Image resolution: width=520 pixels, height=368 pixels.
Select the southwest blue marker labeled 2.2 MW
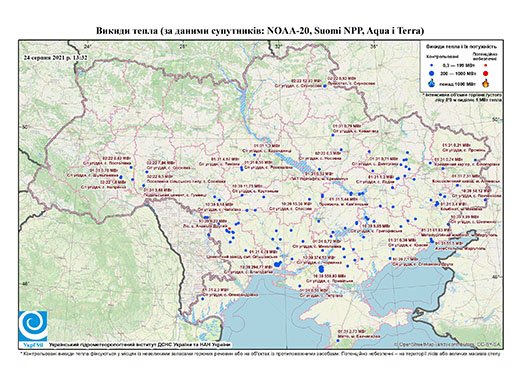coord(202,299)
